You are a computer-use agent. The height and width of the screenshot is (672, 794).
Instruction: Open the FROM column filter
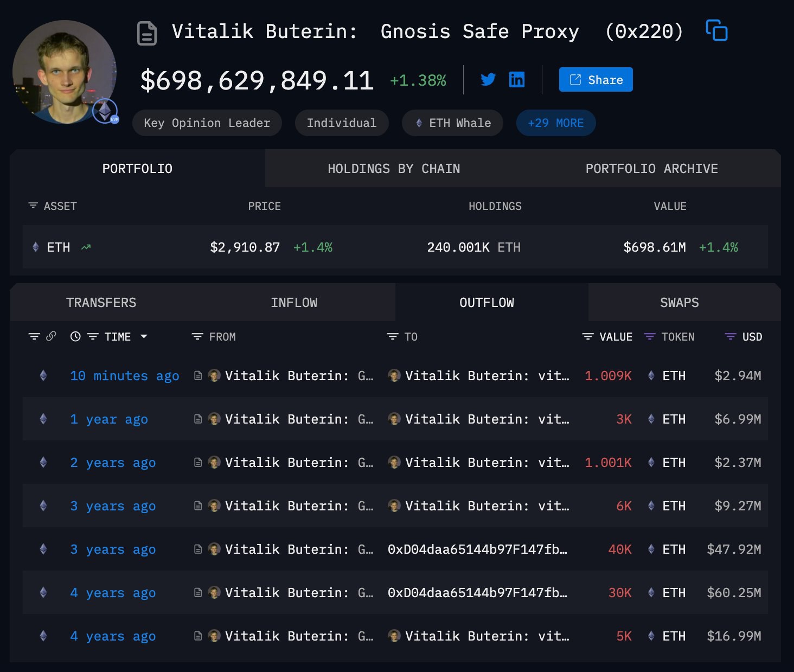(x=197, y=337)
